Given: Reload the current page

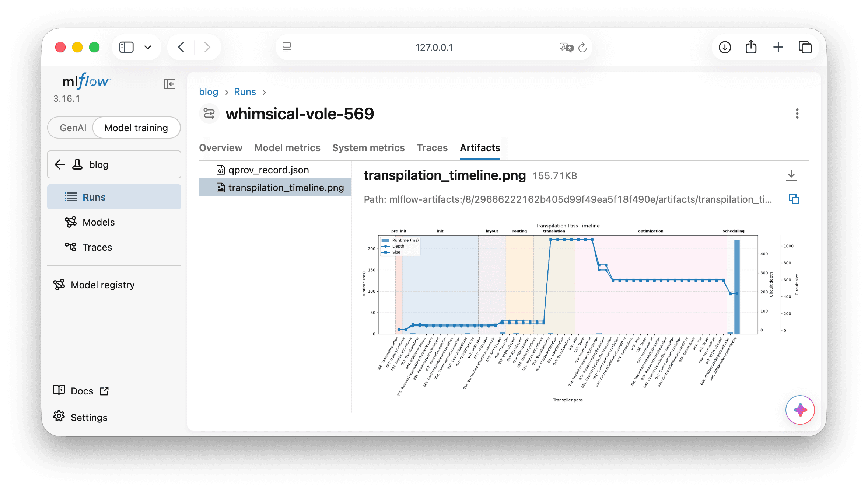Looking at the screenshot, I should (582, 47).
